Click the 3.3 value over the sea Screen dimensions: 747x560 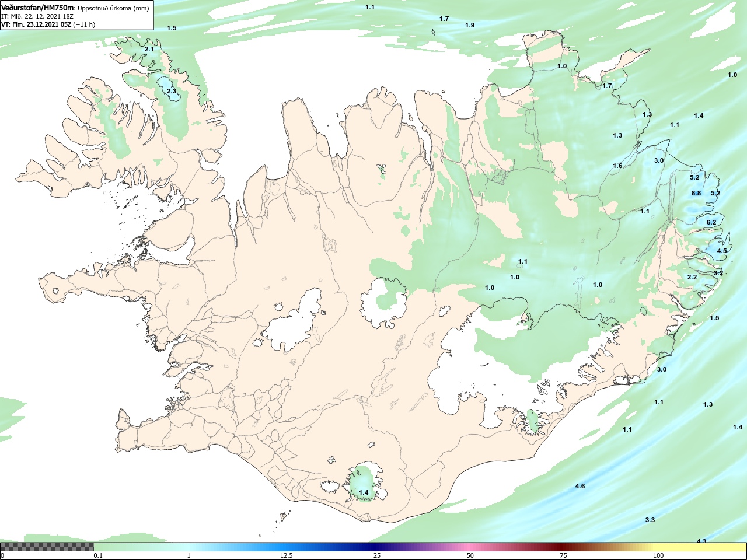click(650, 520)
